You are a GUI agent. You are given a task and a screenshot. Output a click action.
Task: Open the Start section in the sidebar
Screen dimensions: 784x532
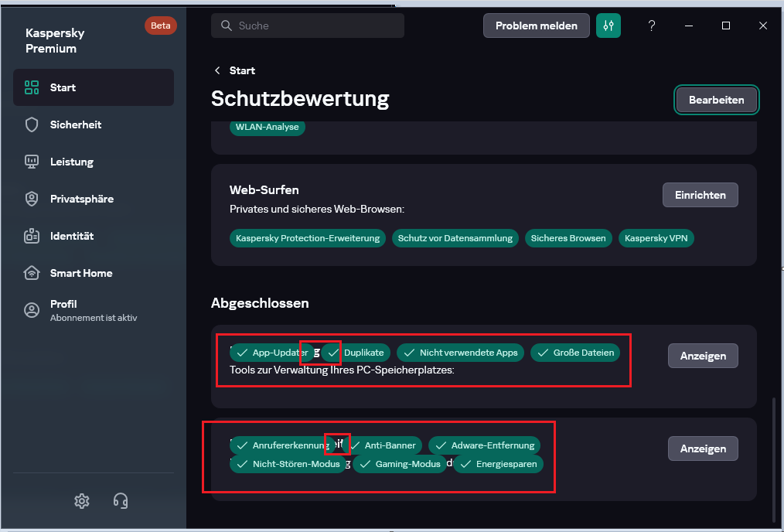click(94, 87)
